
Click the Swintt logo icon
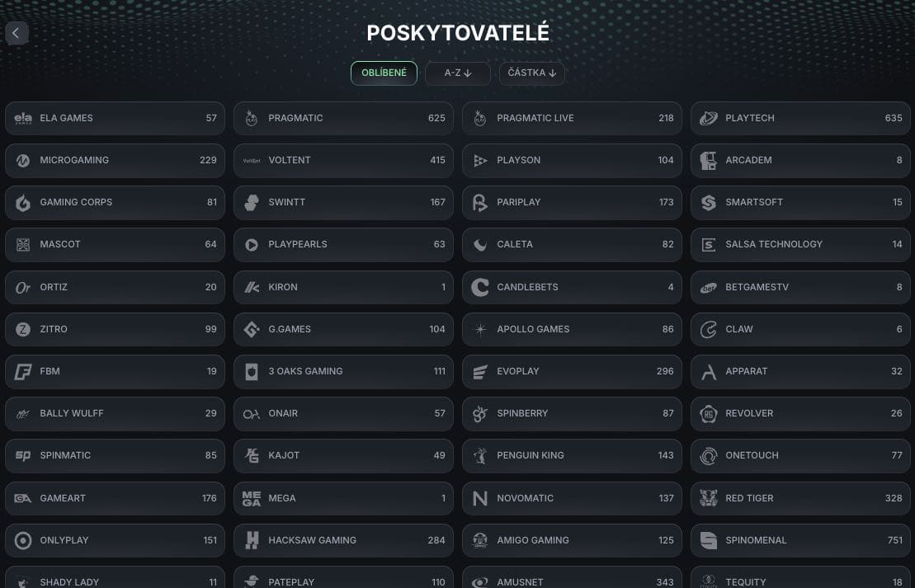(x=252, y=202)
